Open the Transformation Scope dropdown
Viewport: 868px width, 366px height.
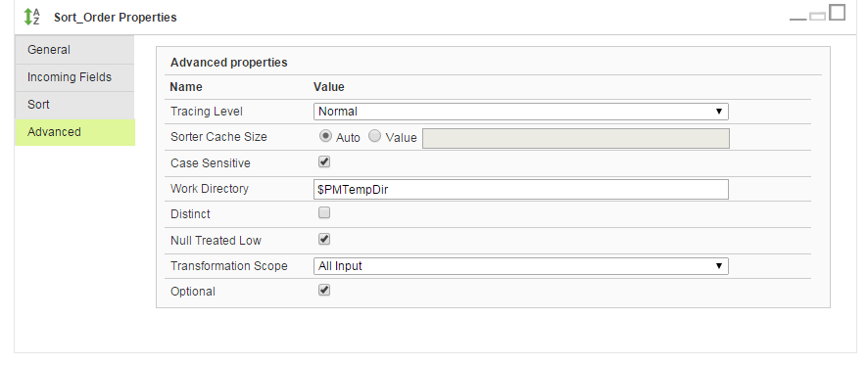tap(521, 266)
